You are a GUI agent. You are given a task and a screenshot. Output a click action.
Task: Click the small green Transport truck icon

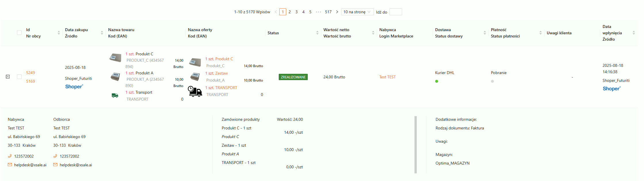point(115,95)
